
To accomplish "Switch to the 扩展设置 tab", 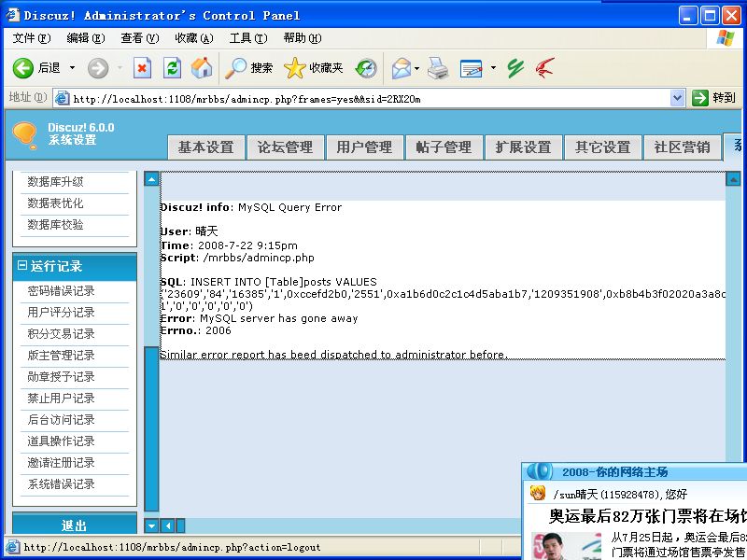I will click(x=524, y=147).
